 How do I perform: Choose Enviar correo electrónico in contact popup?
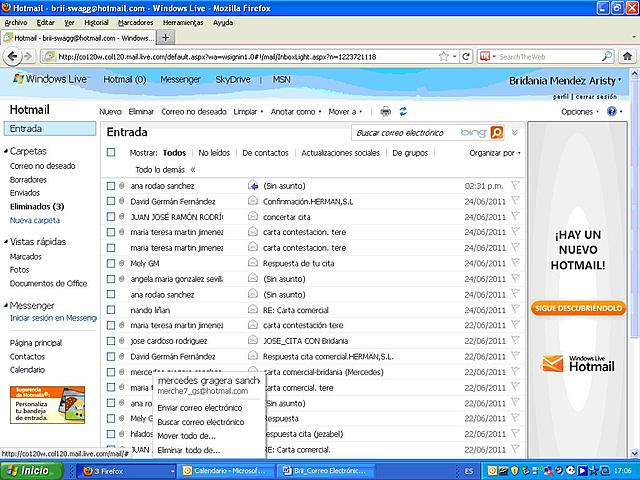click(200, 408)
